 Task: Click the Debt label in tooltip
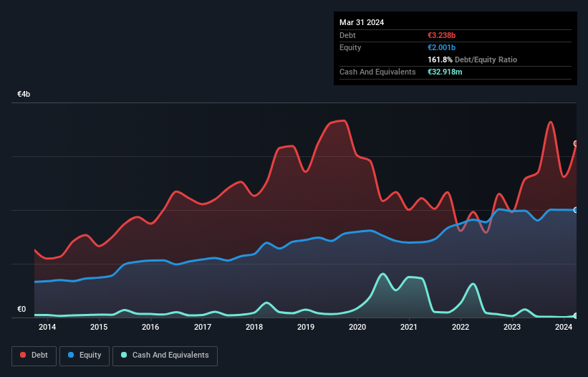click(x=347, y=35)
